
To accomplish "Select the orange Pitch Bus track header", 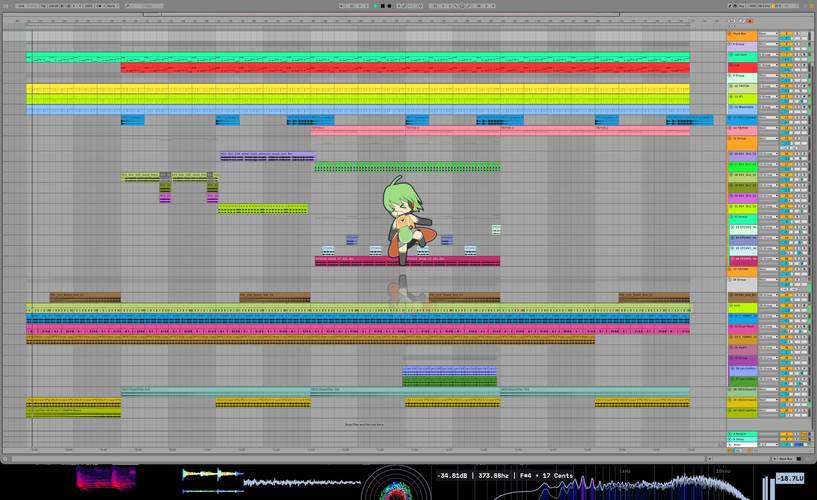I will click(741, 34).
